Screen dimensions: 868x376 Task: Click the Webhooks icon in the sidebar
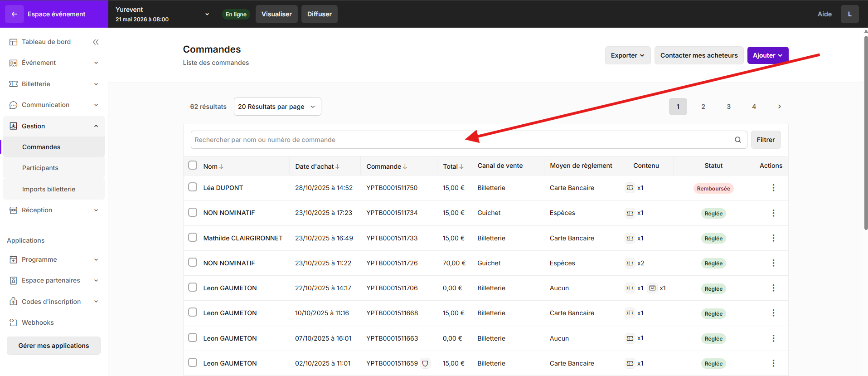click(x=14, y=322)
